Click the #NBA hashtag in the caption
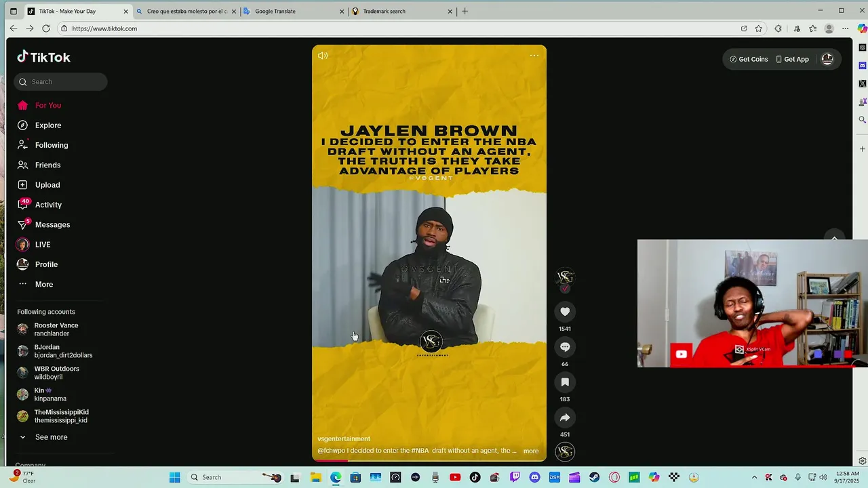The width and height of the screenshot is (868, 488). (420, 451)
